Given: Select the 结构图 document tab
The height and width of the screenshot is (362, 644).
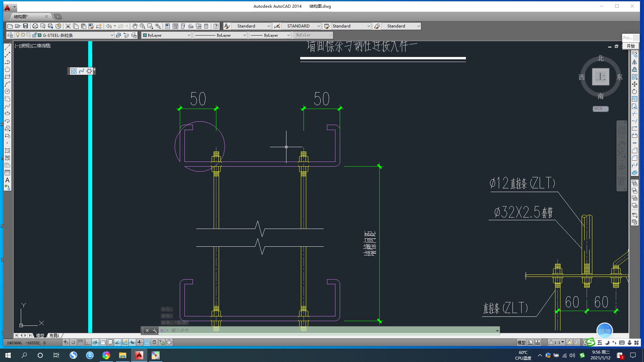Looking at the screenshot, I should pos(21,16).
